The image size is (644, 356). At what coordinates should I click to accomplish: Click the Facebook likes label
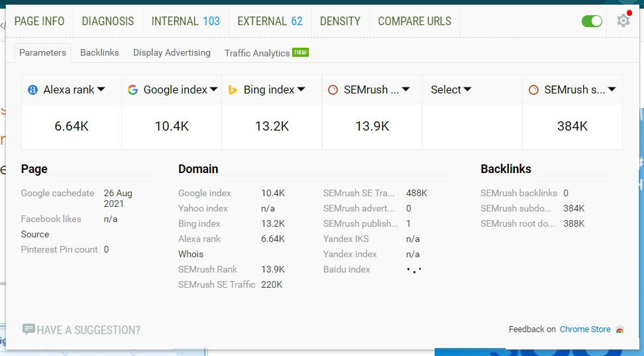(x=51, y=219)
